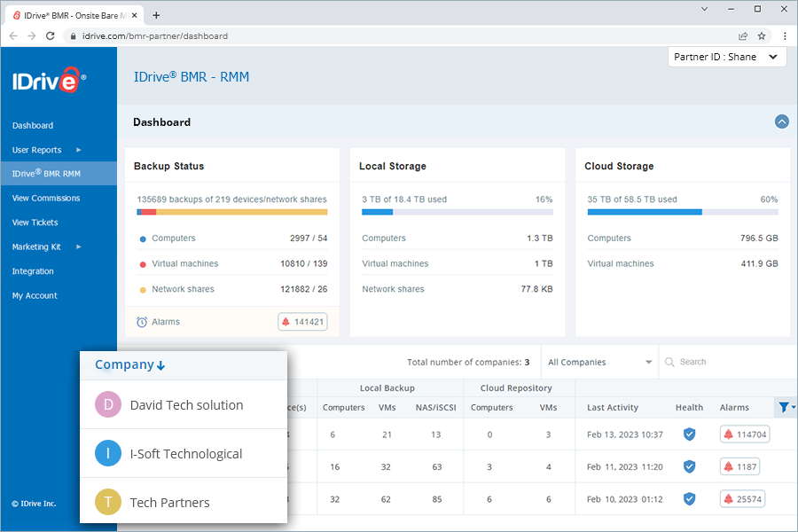Screen dimensions: 798x532
Task: Close the IDrive BMR browser tab
Action: click(x=135, y=15)
